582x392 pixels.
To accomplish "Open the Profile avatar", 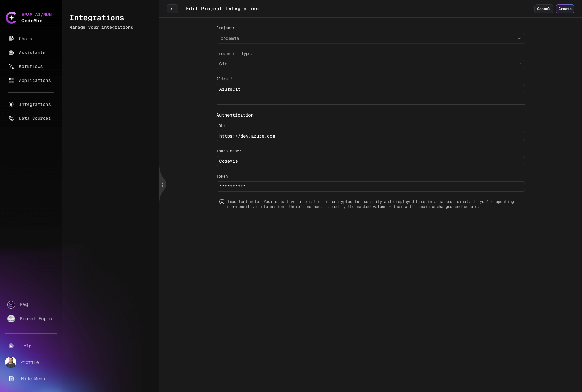I will [11, 362].
